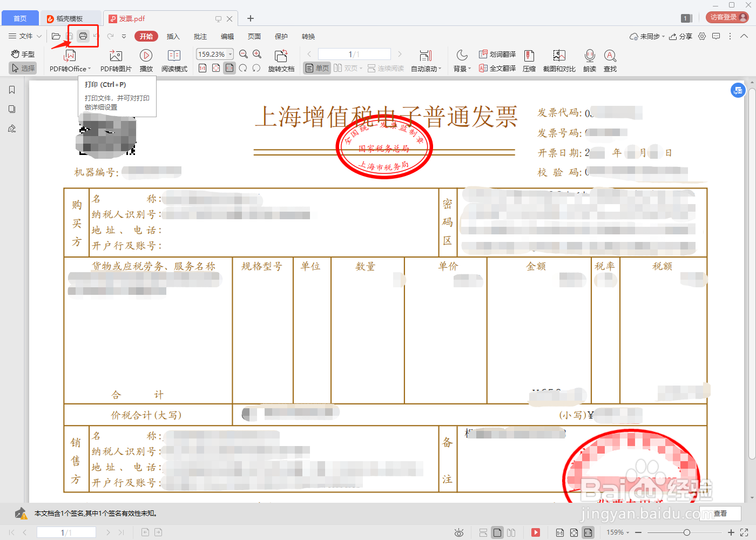Open settings gear icon at top right
Image resolution: width=756 pixels, height=540 pixels.
click(x=702, y=36)
